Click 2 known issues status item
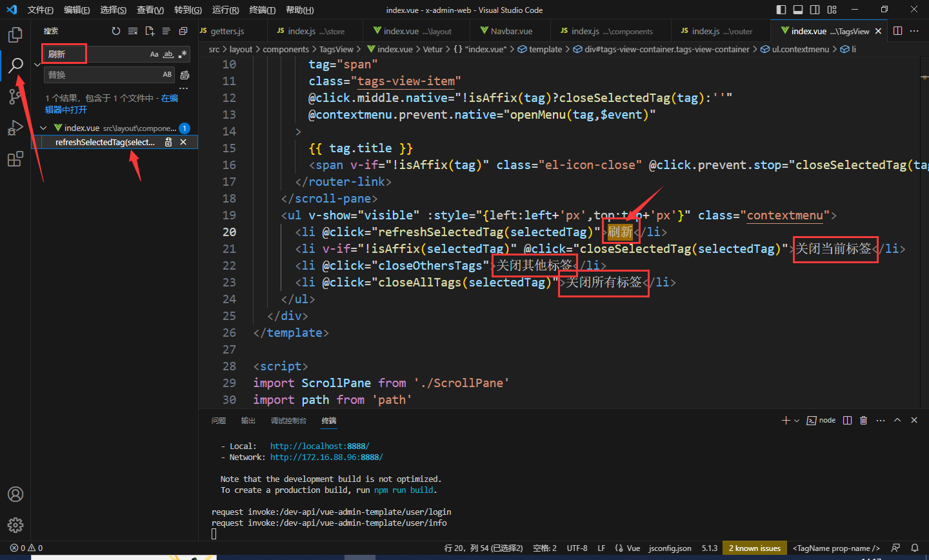Image resolution: width=929 pixels, height=560 pixels. (x=755, y=548)
